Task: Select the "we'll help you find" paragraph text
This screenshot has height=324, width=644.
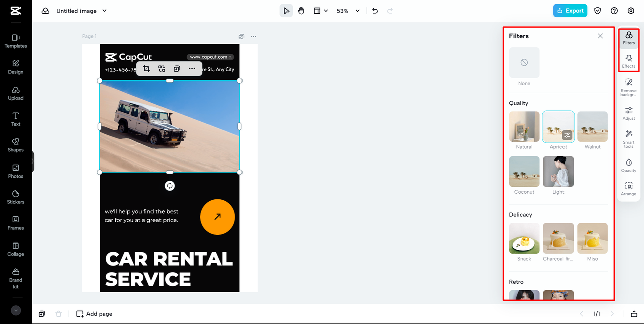Action: pos(141,216)
